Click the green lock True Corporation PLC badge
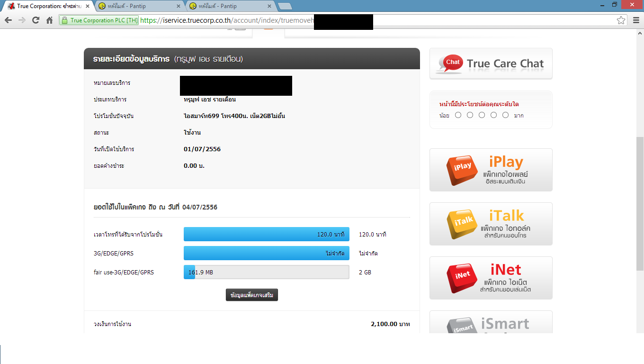Viewport: 644px width, 364px height. (x=98, y=20)
